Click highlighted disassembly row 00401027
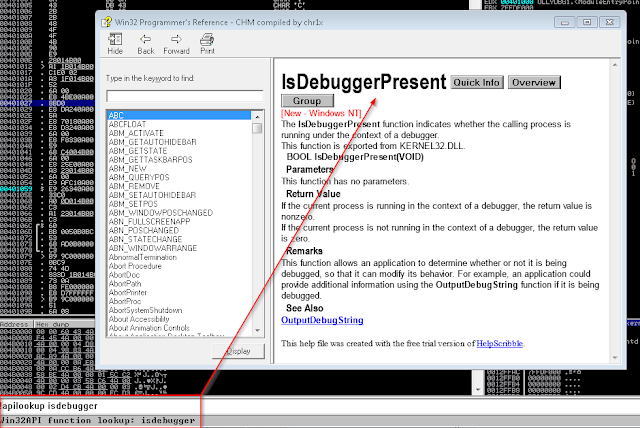Image resolution: width=640 pixels, height=428 pixels. click(47, 103)
